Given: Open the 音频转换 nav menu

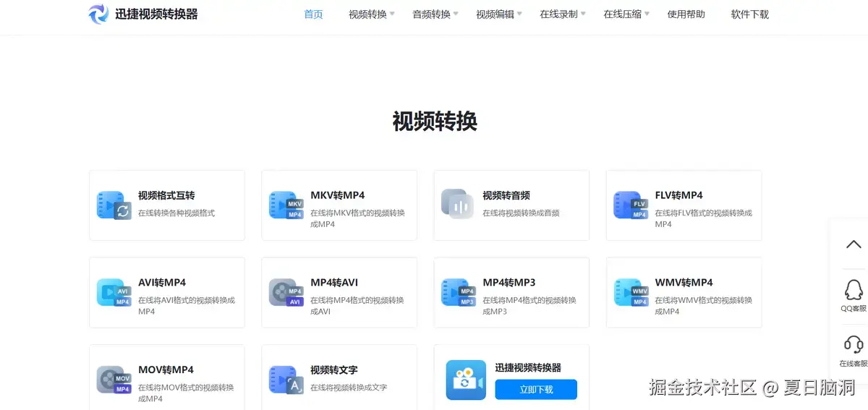Looking at the screenshot, I should click(x=431, y=14).
